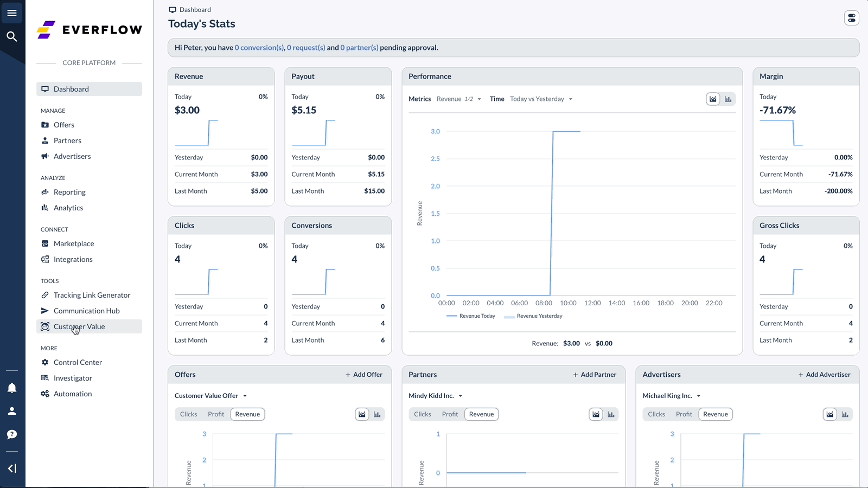Open the Mindy Kidd Inc. dropdown
The width and height of the screenshot is (868, 488).
436,396
